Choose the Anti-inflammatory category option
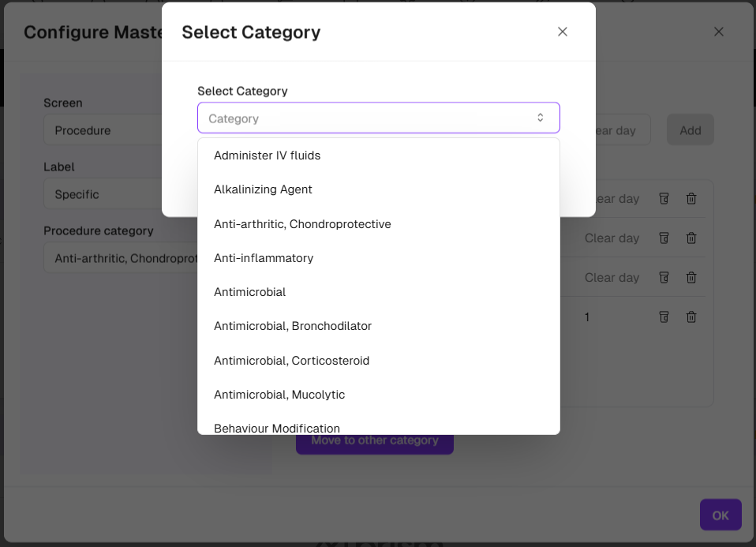Image resolution: width=756 pixels, height=547 pixels. (x=264, y=258)
